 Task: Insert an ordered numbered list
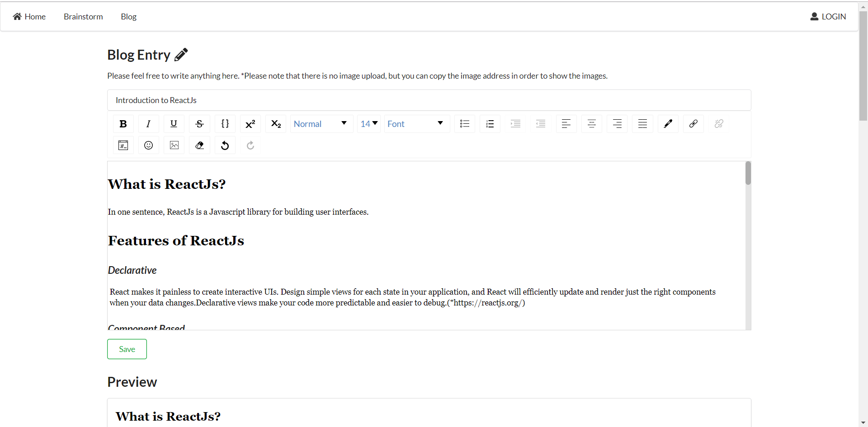pos(490,124)
